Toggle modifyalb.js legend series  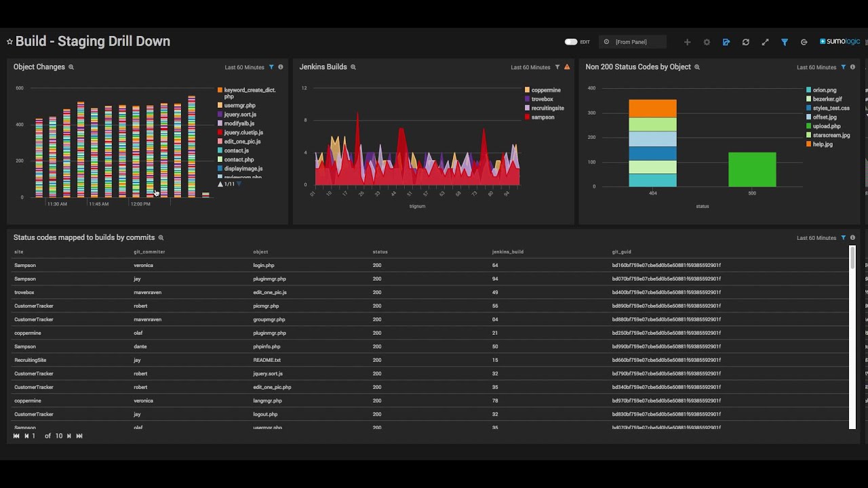236,123
